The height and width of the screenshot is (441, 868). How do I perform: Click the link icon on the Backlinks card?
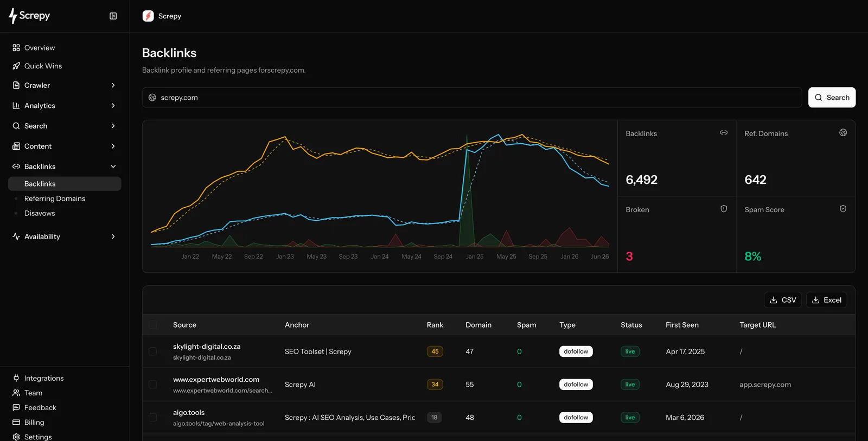click(724, 132)
